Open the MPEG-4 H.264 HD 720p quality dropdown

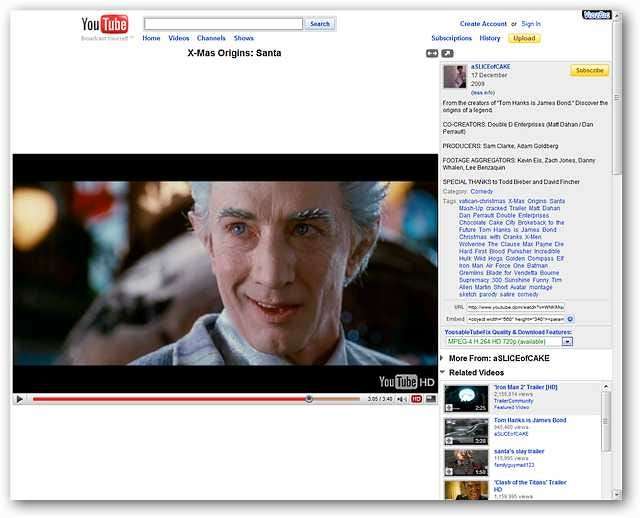567,341
